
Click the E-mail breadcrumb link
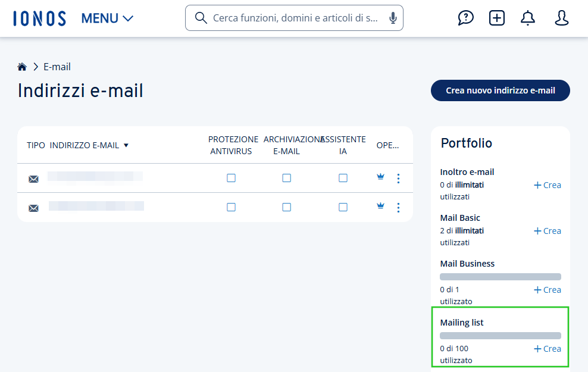tap(57, 67)
